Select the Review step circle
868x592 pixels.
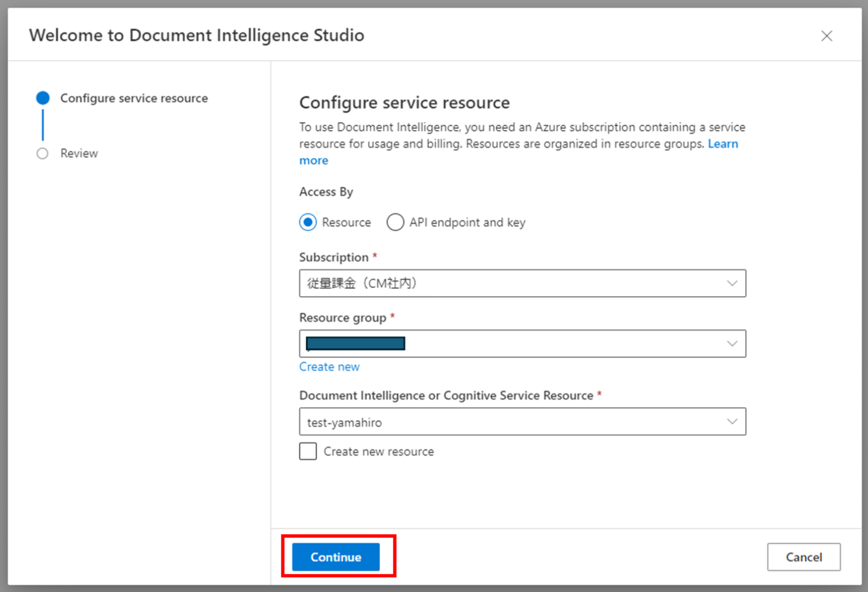coord(42,153)
